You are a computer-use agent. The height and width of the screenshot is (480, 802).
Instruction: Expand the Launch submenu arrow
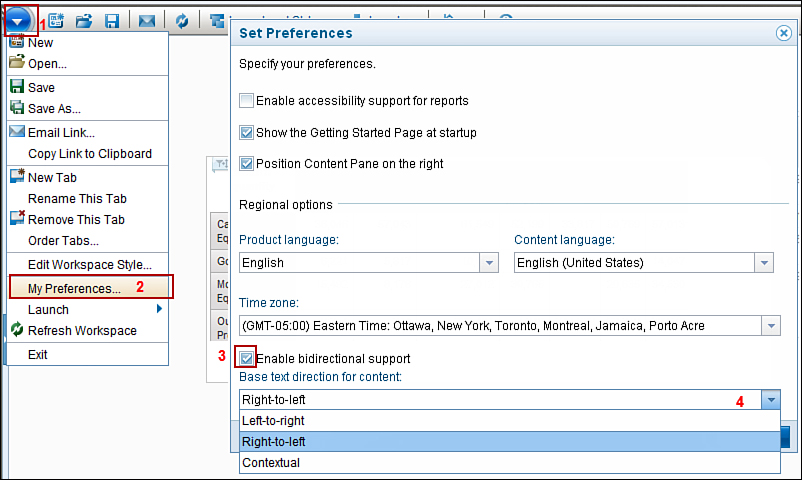pos(159,309)
